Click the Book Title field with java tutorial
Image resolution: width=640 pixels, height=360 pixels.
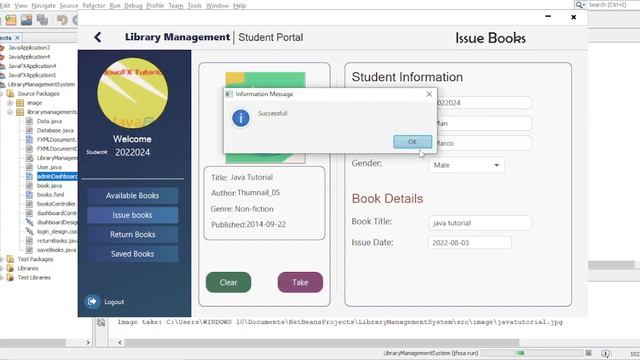click(x=480, y=223)
